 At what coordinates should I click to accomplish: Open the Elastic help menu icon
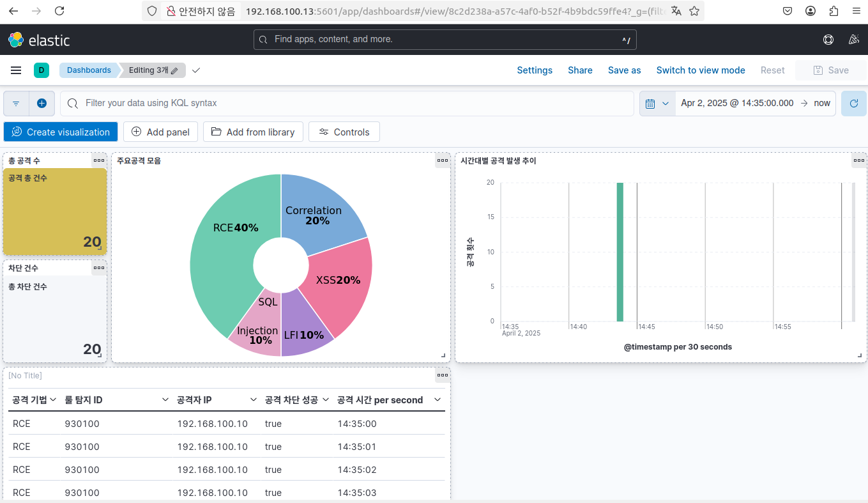click(828, 40)
